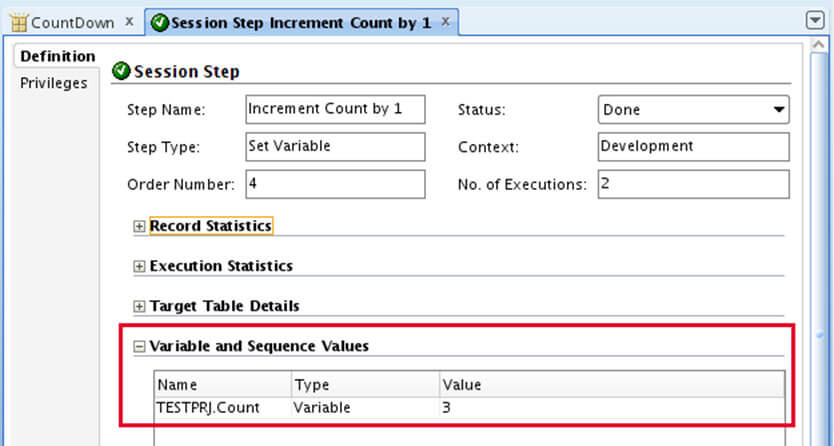Open the Privileges side tab
This screenshot has width=834, height=446.
[x=54, y=83]
